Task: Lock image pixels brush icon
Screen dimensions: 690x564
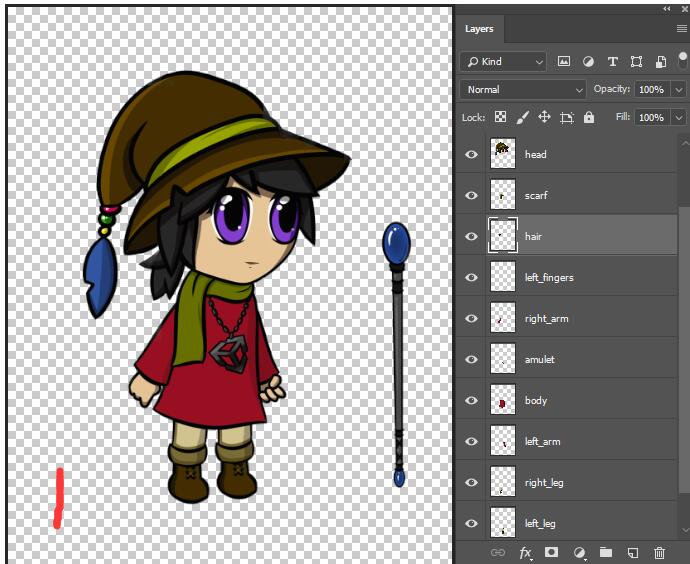Action: [522, 117]
